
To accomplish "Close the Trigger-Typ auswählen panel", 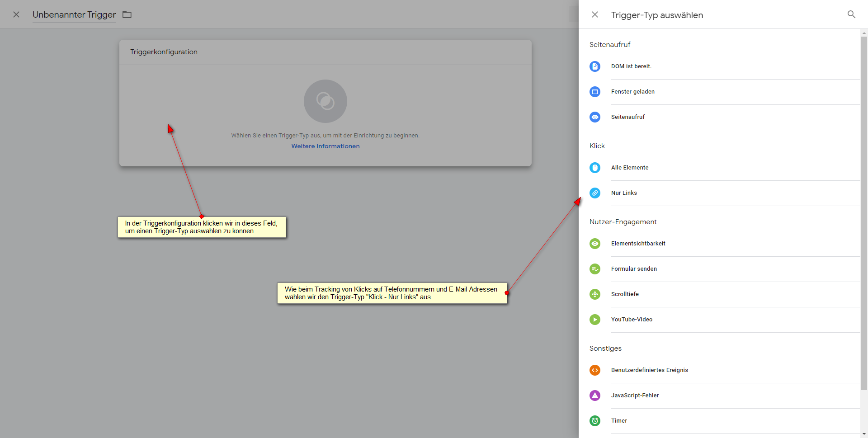I will (595, 14).
